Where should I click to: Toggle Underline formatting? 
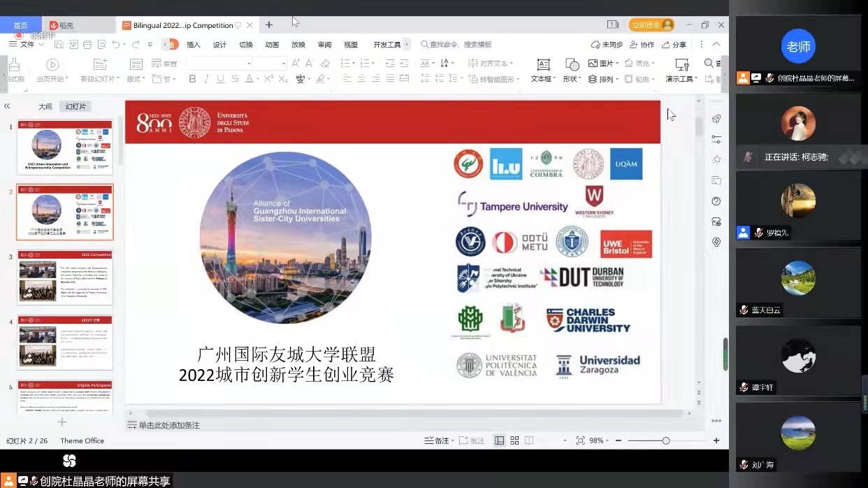pyautogui.click(x=221, y=79)
